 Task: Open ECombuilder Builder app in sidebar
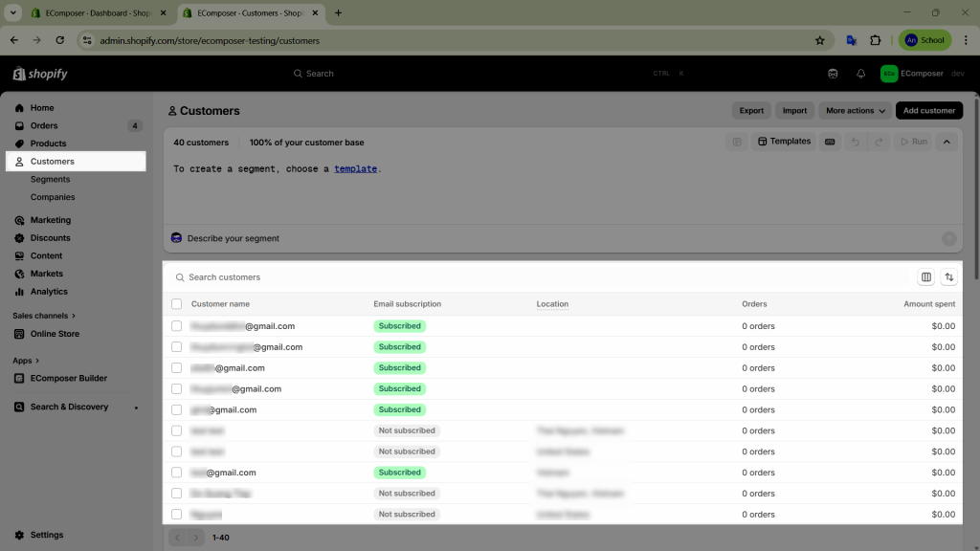click(68, 378)
